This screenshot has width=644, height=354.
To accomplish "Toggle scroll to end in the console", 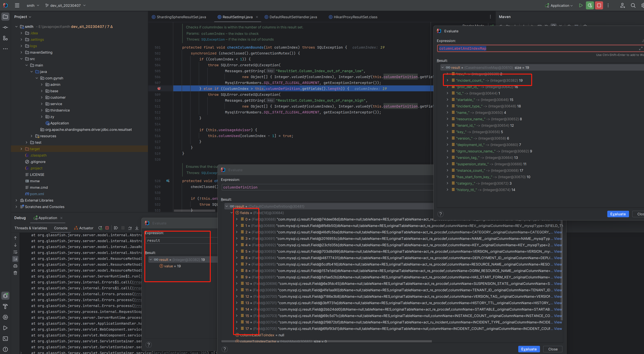I will [x=15, y=259].
